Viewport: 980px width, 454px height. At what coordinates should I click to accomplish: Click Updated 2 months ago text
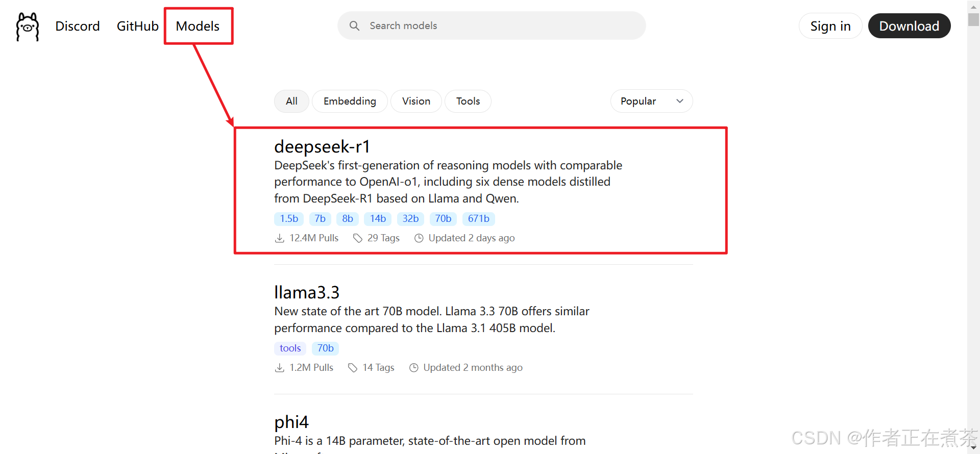pyautogui.click(x=473, y=368)
